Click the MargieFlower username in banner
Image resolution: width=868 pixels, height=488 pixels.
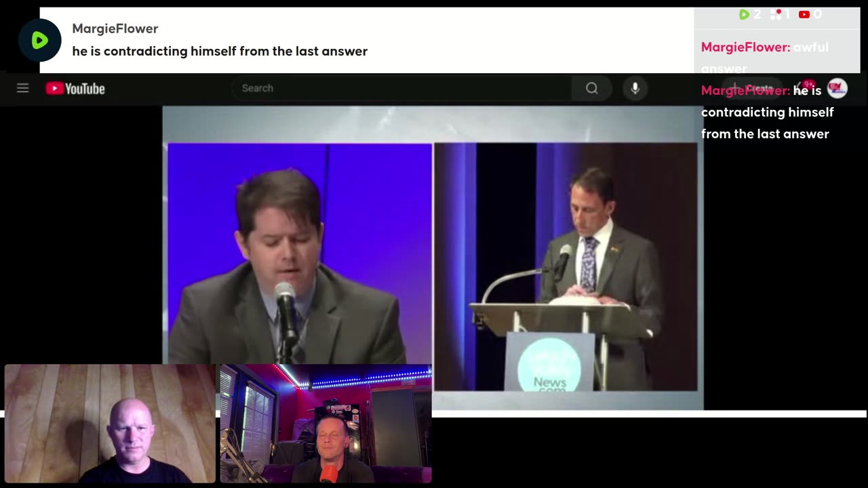tap(115, 28)
